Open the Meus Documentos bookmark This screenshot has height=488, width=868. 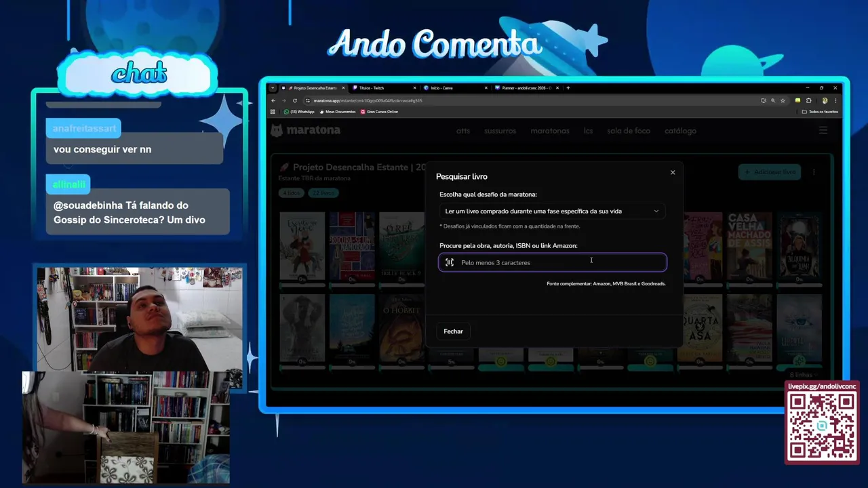(x=338, y=112)
